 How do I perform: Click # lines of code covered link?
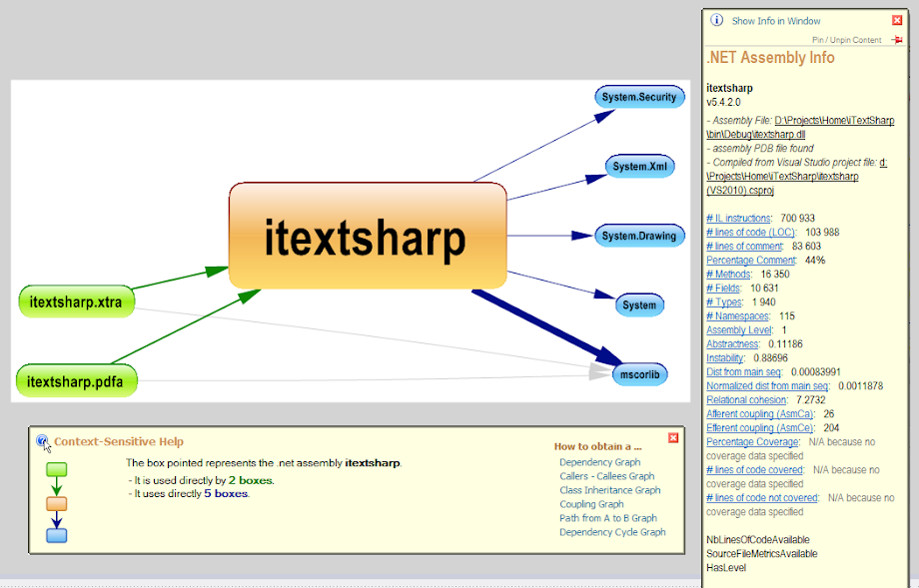[755, 470]
